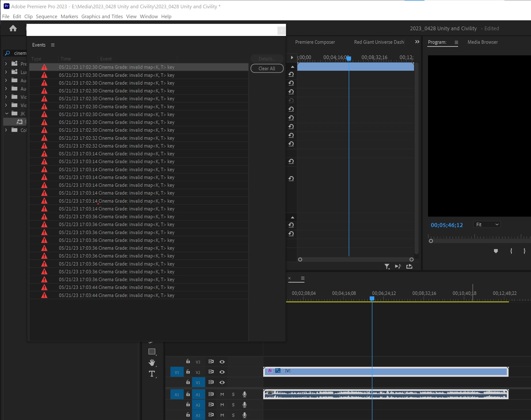This screenshot has height=420, width=531.
Task: Click the Clear All button
Action: coord(267,69)
